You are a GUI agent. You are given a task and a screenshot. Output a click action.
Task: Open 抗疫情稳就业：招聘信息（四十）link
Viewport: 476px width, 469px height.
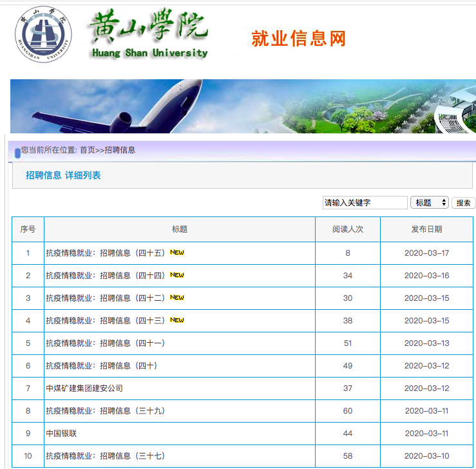(102, 365)
